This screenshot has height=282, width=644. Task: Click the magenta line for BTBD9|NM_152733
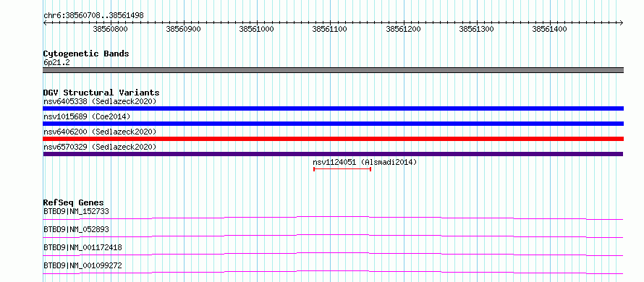pyautogui.click(x=333, y=218)
